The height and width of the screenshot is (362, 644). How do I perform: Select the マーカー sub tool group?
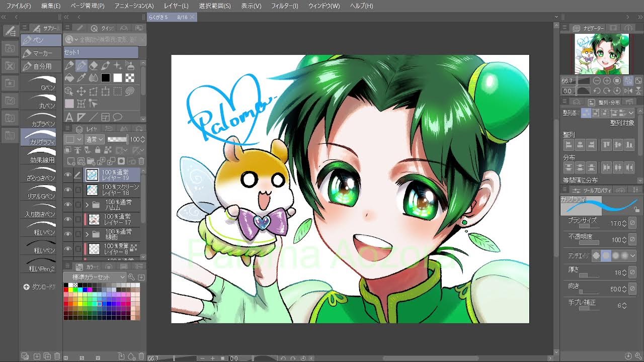[x=41, y=53]
